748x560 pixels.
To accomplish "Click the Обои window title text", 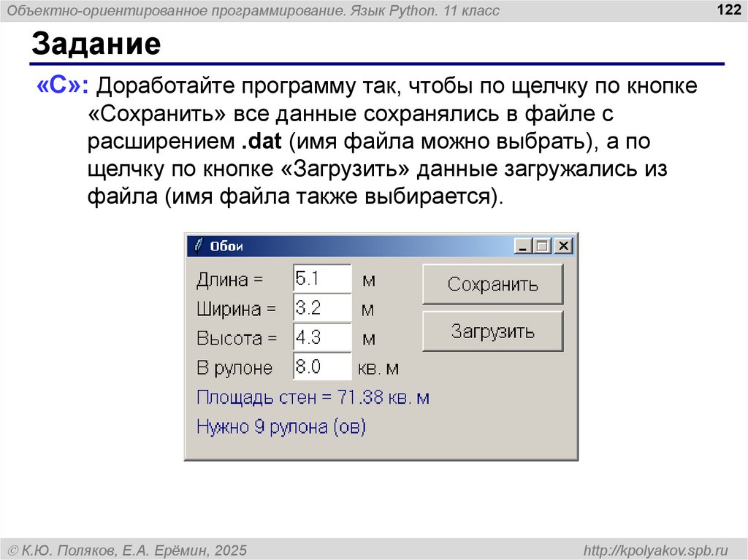I will point(226,247).
